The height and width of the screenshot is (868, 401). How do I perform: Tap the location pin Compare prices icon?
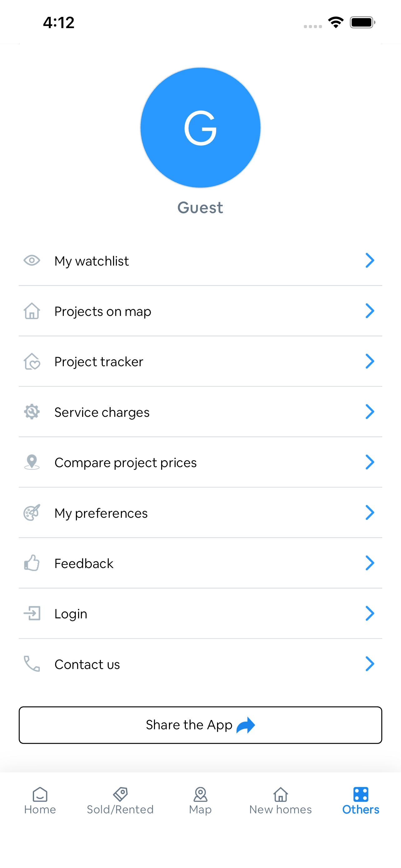point(32,462)
